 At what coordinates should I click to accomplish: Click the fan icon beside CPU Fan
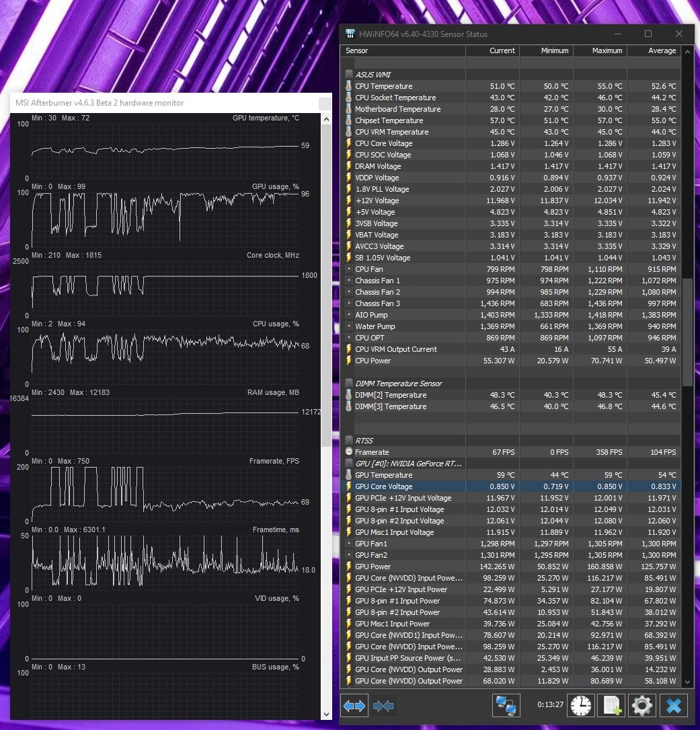point(348,269)
